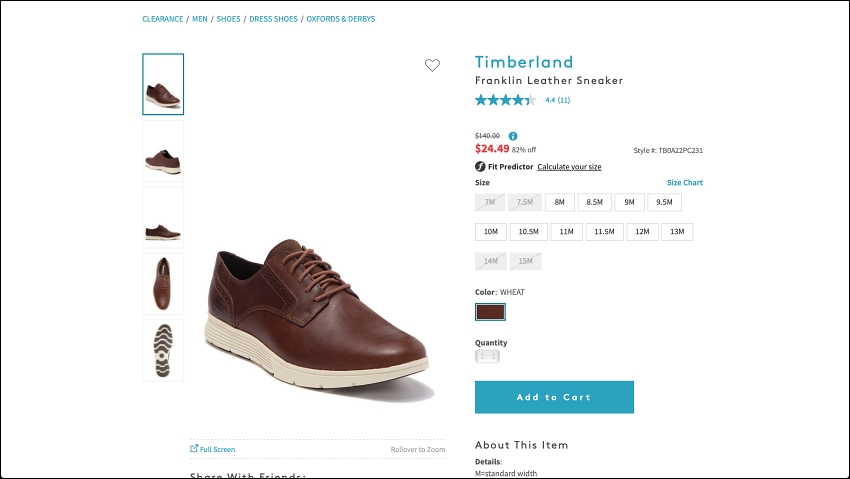
Task: Adjust the Quantity stepper
Action: point(487,356)
